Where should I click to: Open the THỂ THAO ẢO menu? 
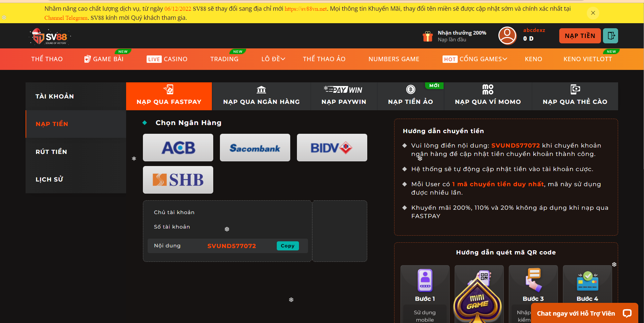[324, 59]
